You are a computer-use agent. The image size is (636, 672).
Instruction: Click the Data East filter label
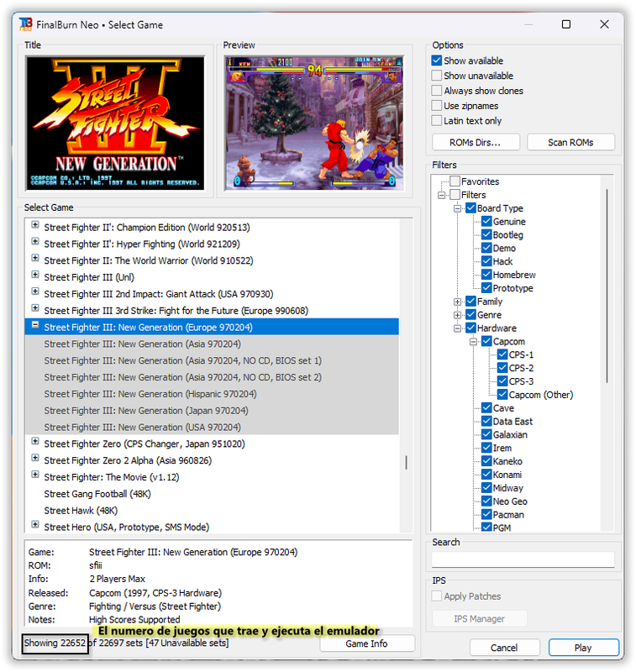click(512, 422)
